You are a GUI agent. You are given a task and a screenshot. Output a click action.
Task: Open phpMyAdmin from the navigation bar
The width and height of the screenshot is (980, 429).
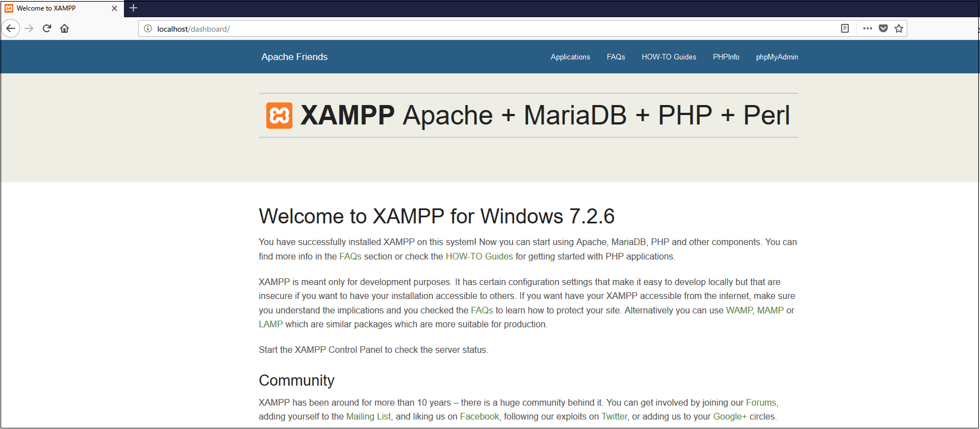tap(777, 57)
